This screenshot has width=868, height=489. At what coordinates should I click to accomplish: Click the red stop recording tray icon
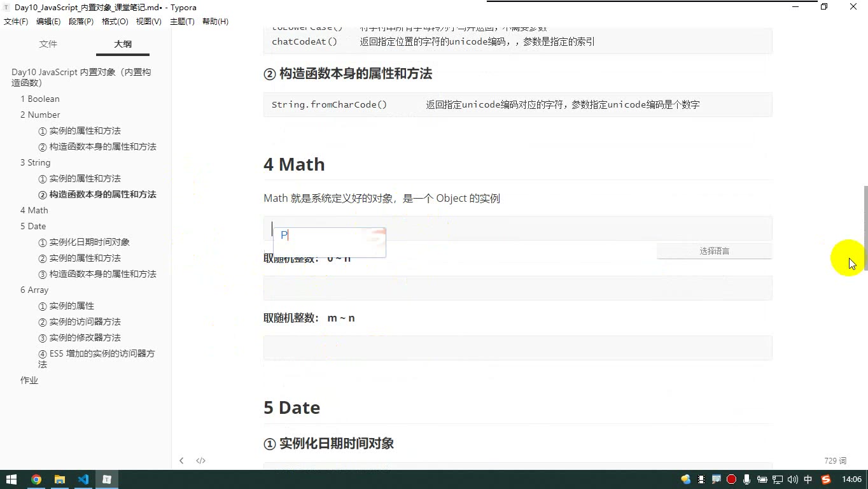pos(732,479)
